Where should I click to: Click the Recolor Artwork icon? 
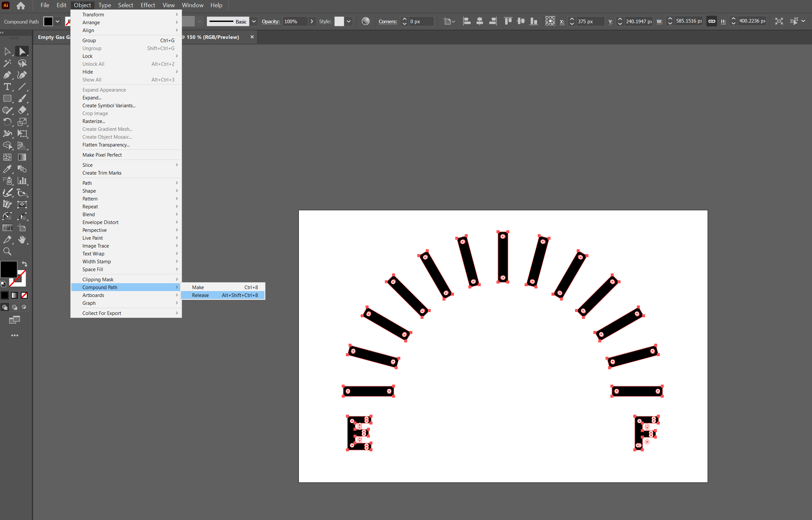(x=366, y=21)
